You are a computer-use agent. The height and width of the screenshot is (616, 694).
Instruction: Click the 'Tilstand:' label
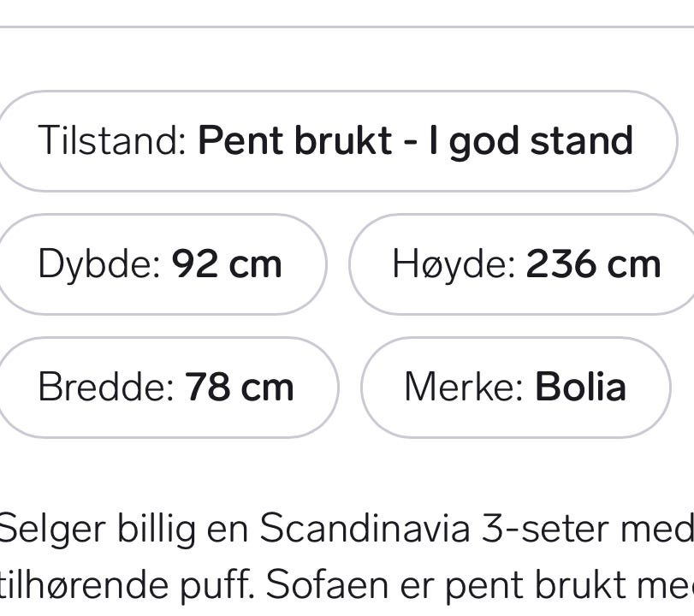coord(112,141)
